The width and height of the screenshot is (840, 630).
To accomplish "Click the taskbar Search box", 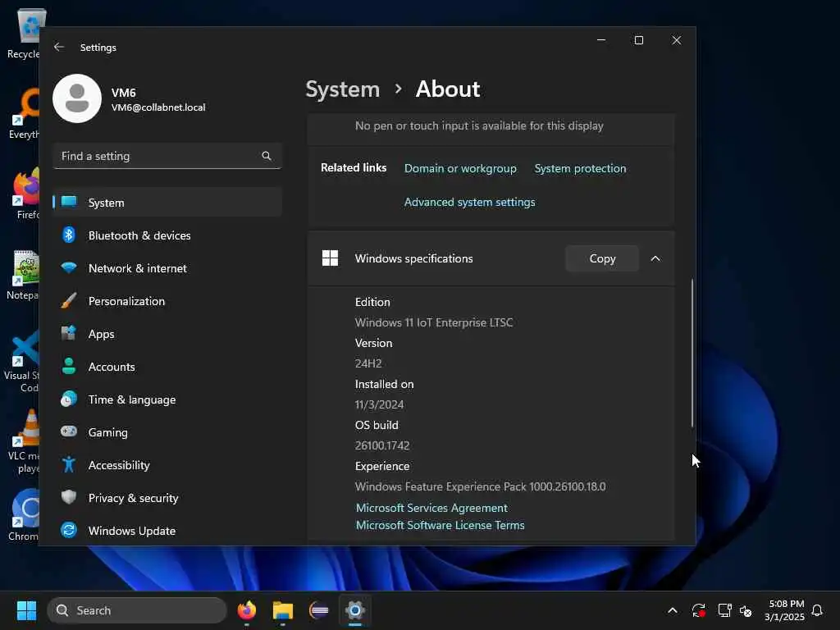I will [137, 610].
